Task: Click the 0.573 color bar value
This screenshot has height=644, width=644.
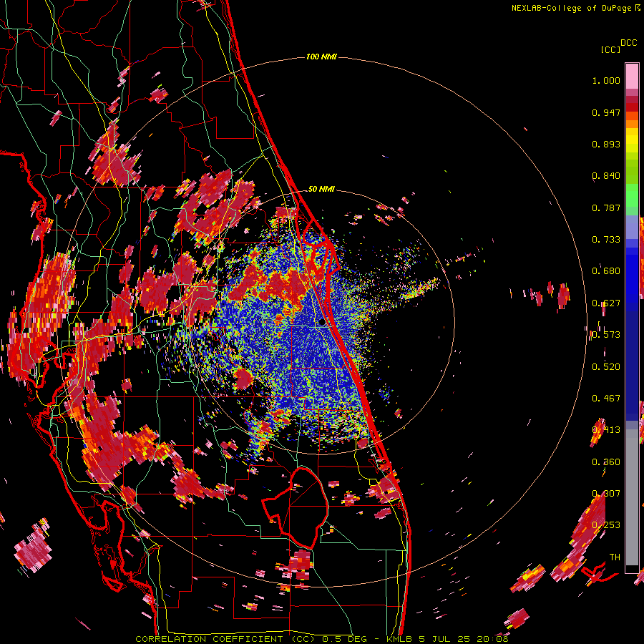Action: pos(606,335)
